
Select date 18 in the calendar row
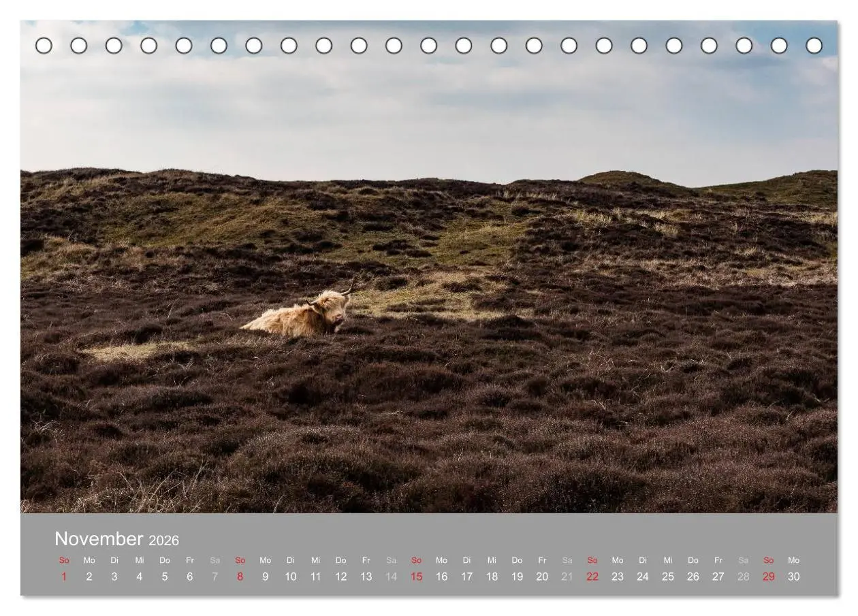[x=492, y=577]
